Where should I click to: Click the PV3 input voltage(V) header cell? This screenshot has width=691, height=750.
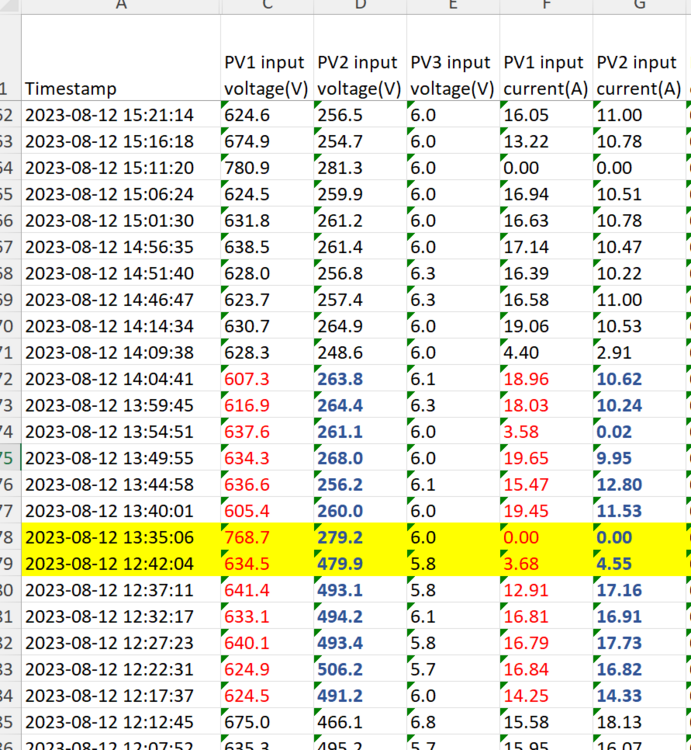[x=453, y=58]
